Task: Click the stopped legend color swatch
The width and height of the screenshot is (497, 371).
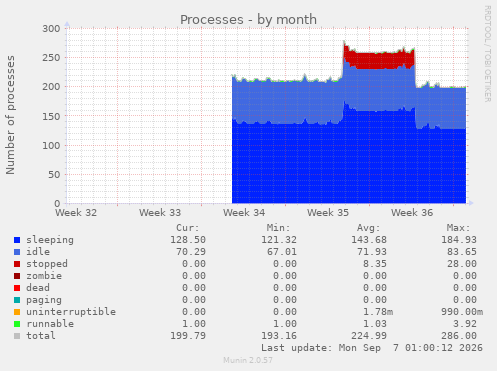Action: click(x=17, y=264)
